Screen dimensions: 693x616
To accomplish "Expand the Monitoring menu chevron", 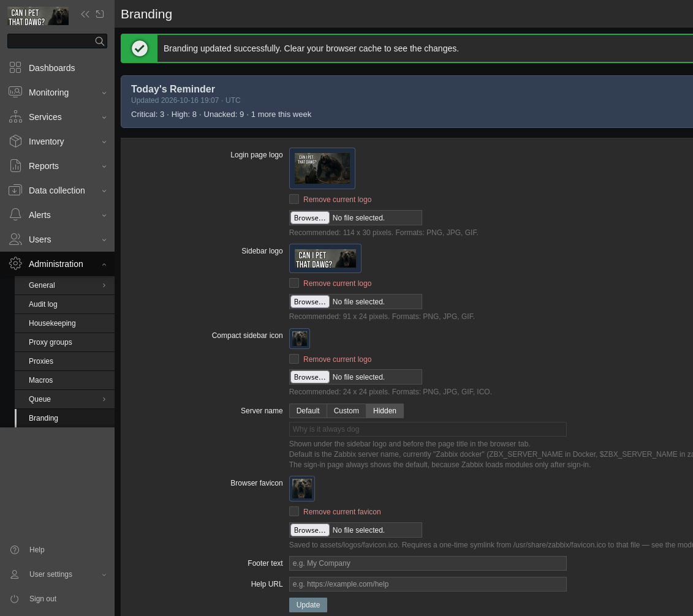I will pyautogui.click(x=104, y=92).
